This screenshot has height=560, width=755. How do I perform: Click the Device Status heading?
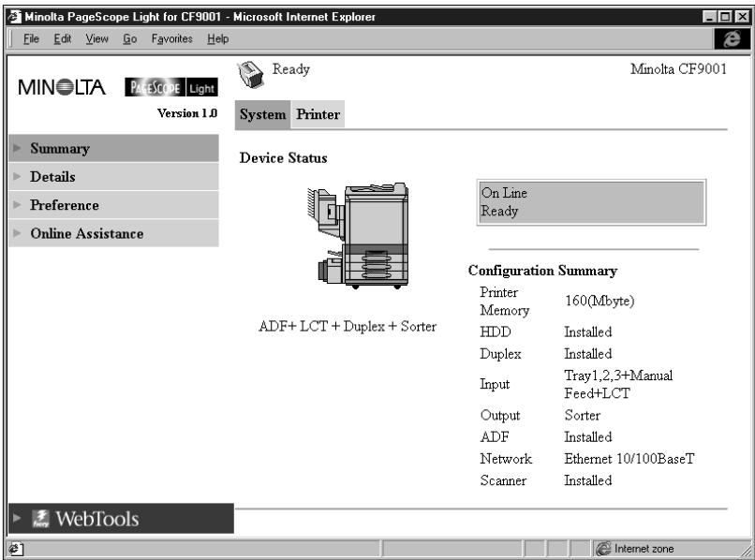point(283,158)
